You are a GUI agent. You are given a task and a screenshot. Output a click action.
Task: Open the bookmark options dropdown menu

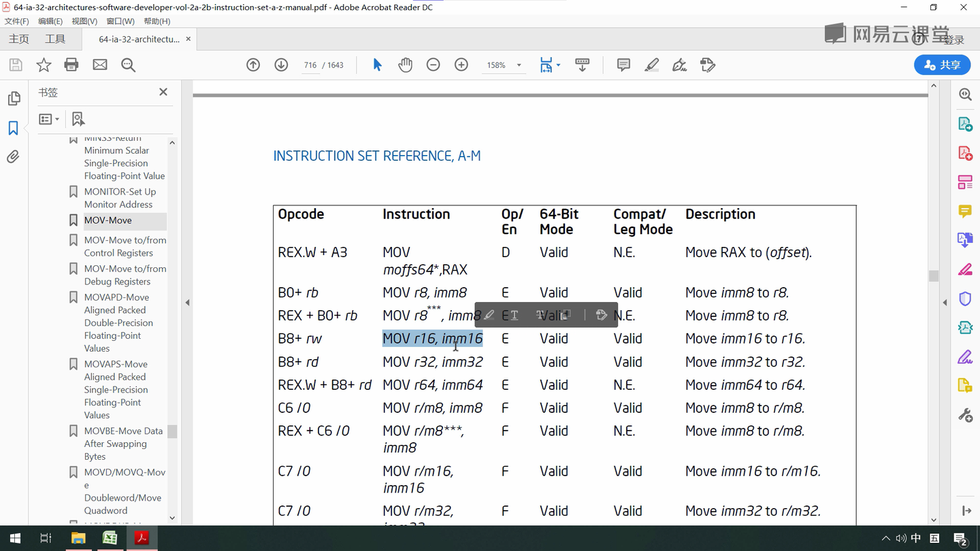pyautogui.click(x=49, y=119)
